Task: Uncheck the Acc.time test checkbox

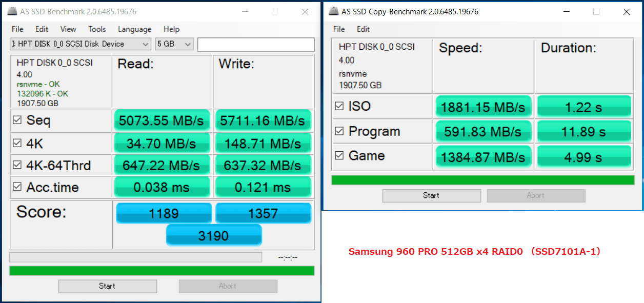Action: 17,187
